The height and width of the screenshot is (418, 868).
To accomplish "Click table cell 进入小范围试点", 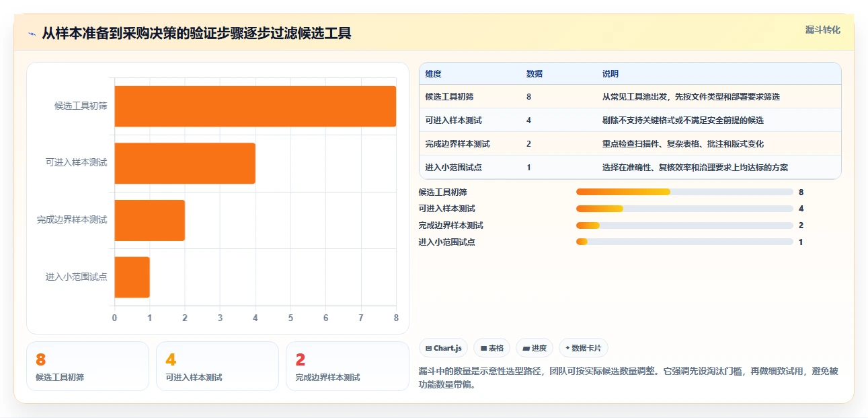I will point(454,168).
